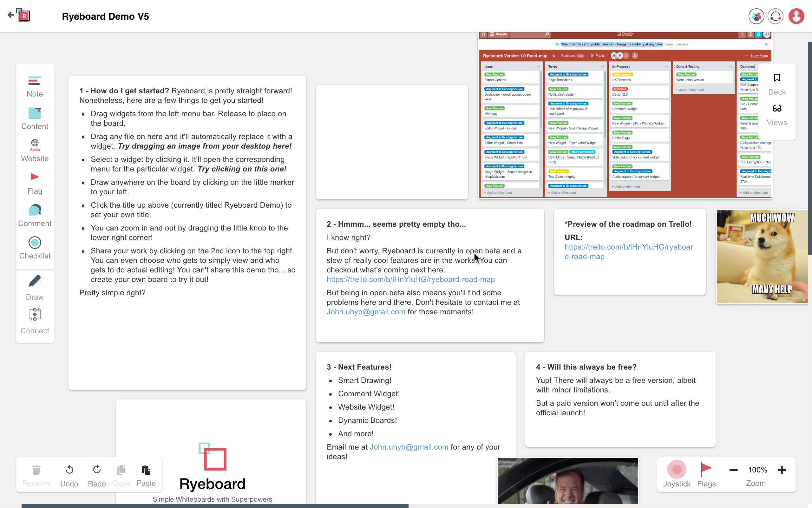Open the share icon at top right
This screenshot has width=812, height=508.
[x=776, y=16]
